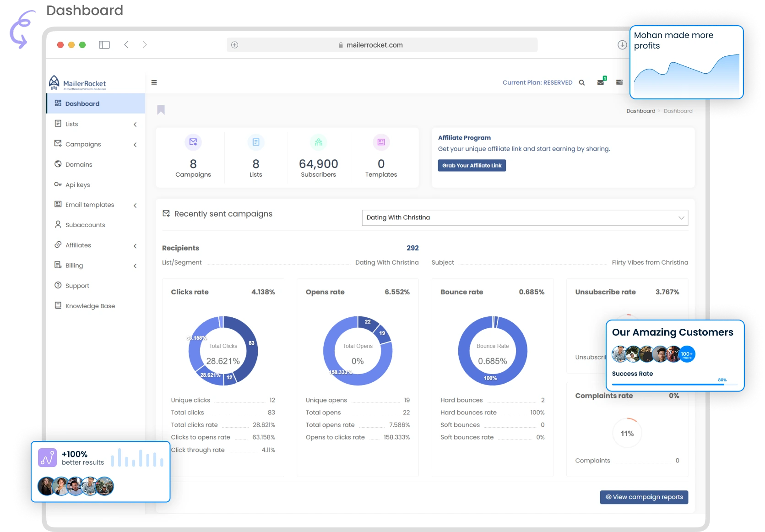Click the hamburger menu icon to collapse sidebar
Screen dimensions: 765x532
[x=154, y=82]
